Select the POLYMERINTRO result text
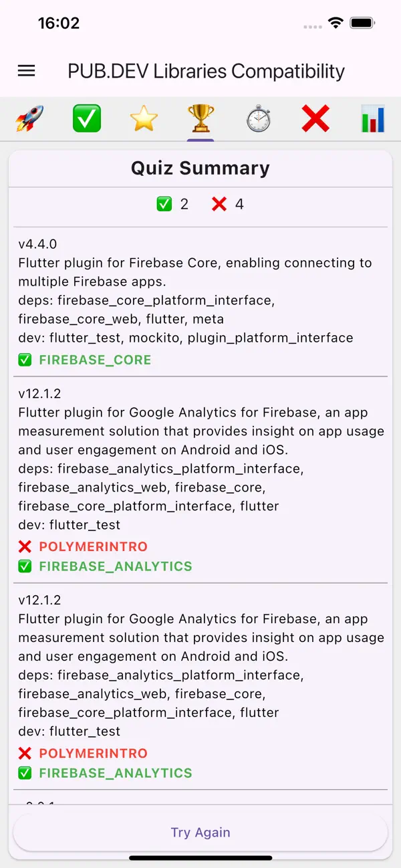 [x=93, y=546]
